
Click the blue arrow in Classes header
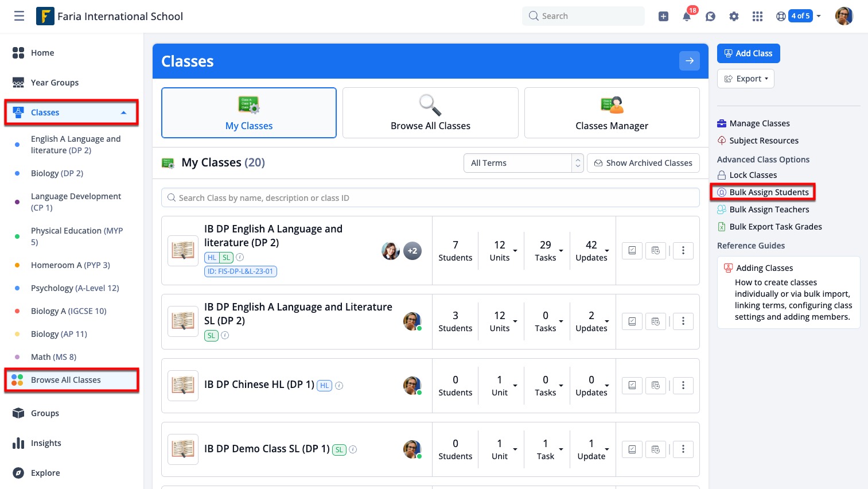tap(689, 61)
